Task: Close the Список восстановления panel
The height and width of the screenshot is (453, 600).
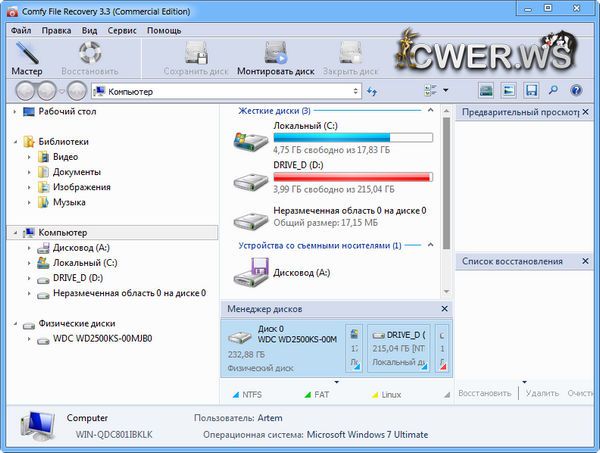Action: (x=585, y=261)
